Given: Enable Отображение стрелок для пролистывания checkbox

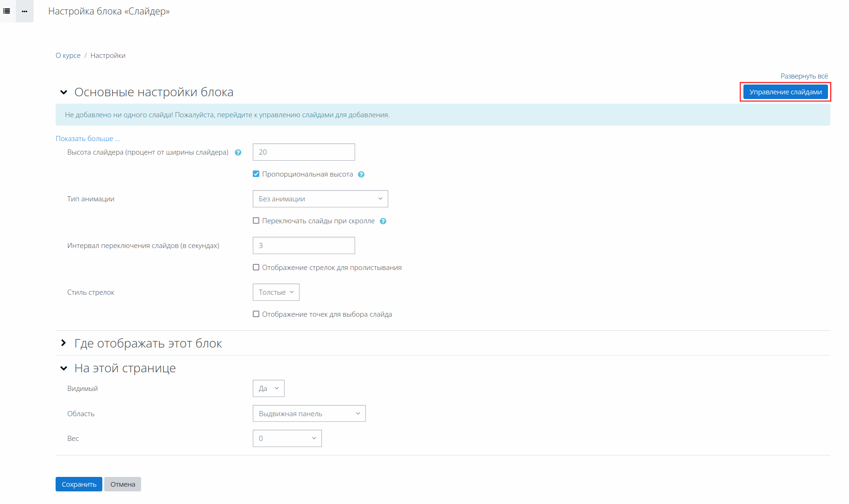Looking at the screenshot, I should [256, 267].
